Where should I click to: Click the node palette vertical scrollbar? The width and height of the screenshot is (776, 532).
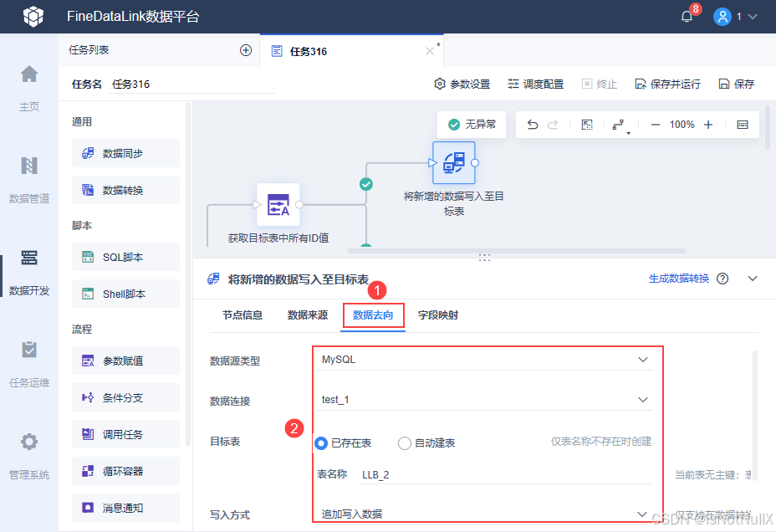(187, 274)
